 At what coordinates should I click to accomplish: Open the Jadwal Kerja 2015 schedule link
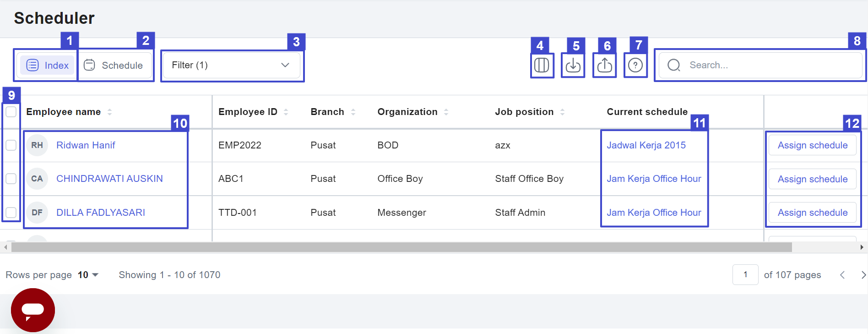coord(646,145)
